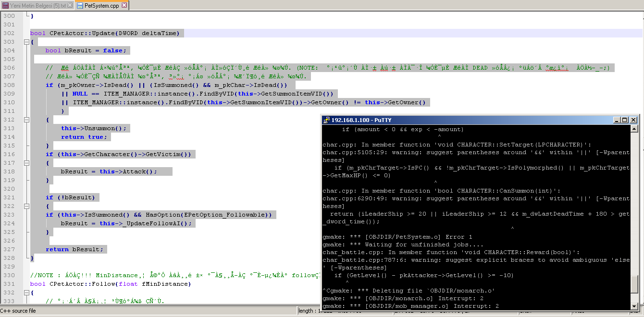Select the PetSystem.cpp tab
The image size is (644, 317).
[x=102, y=5]
